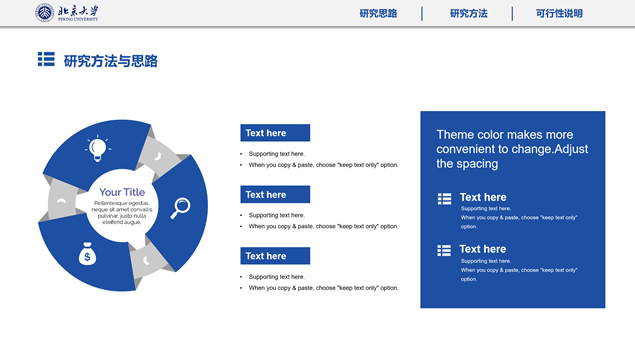Select the Pellentesque egestas paragraph in the circle
The width and height of the screenshot is (635, 361).
point(122,213)
